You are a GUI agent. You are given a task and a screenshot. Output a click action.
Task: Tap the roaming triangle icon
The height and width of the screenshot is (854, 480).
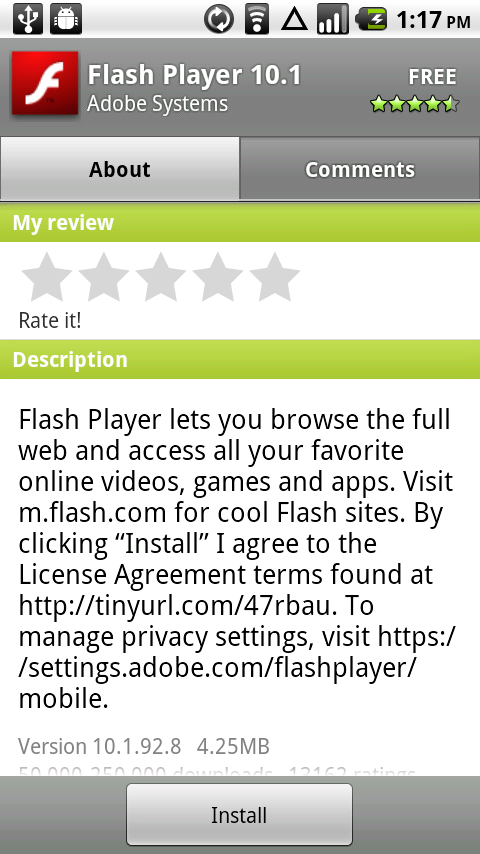(x=295, y=20)
